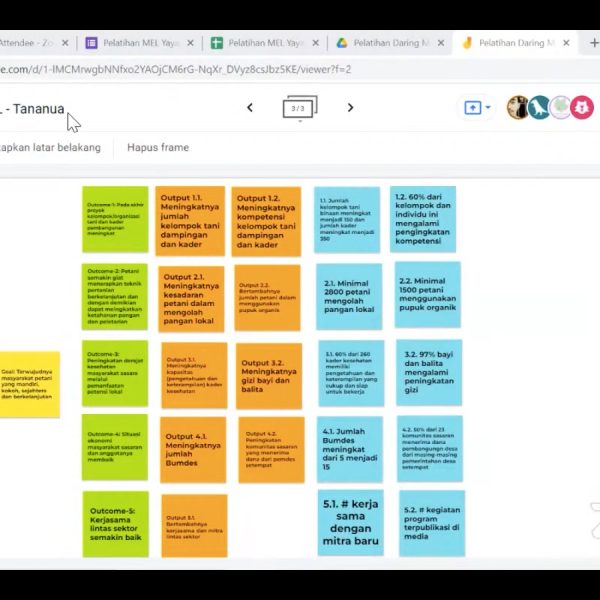
Task: Click the Hapus frame button
Action: pos(158,147)
